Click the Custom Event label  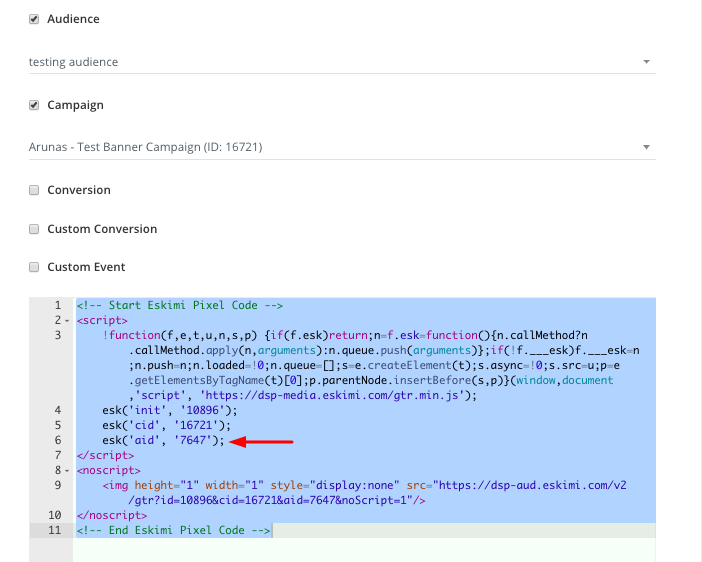pos(86,267)
